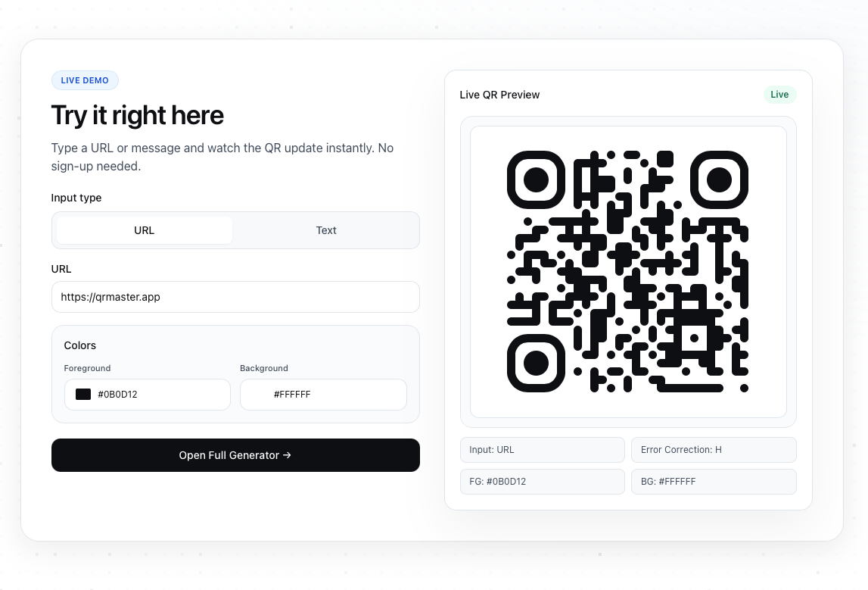Edit the #0B0D12 foreground hex value

coord(117,395)
